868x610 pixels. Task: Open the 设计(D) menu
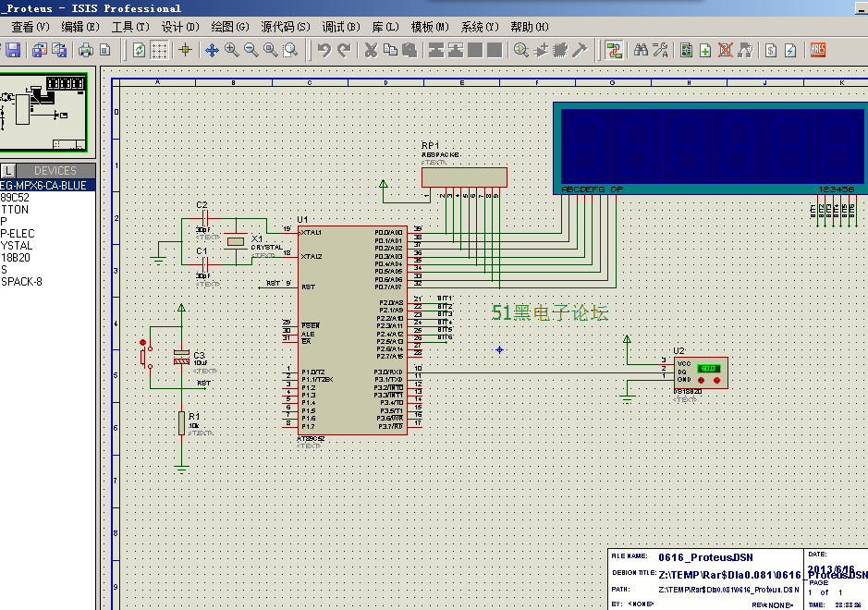[x=180, y=27]
